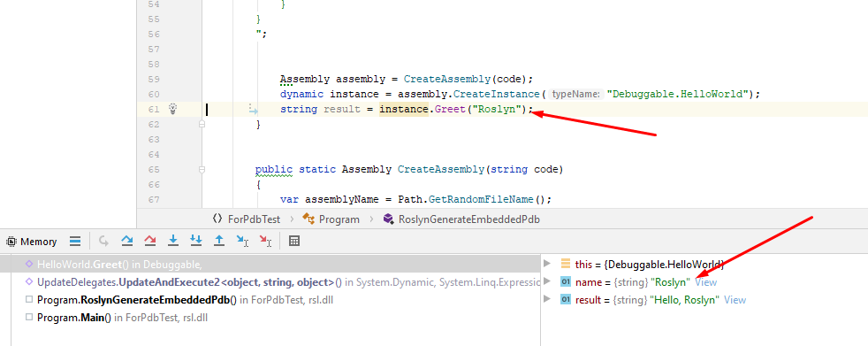The image size is (868, 346).
Task: Click the "Roslyn" argument on line 61
Action: 496,109
